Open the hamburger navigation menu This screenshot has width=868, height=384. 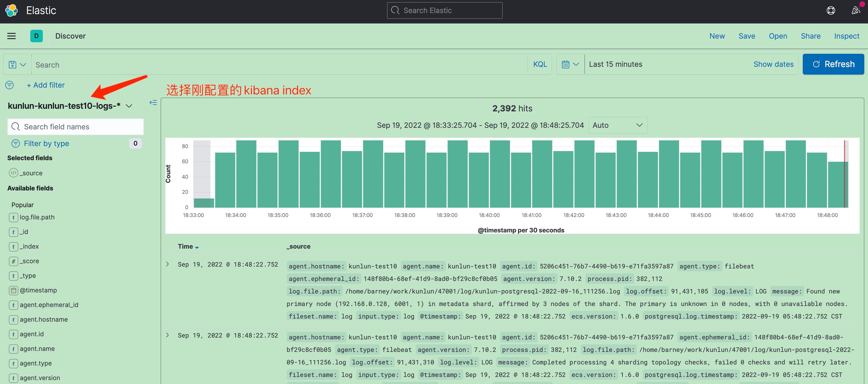pos(11,36)
